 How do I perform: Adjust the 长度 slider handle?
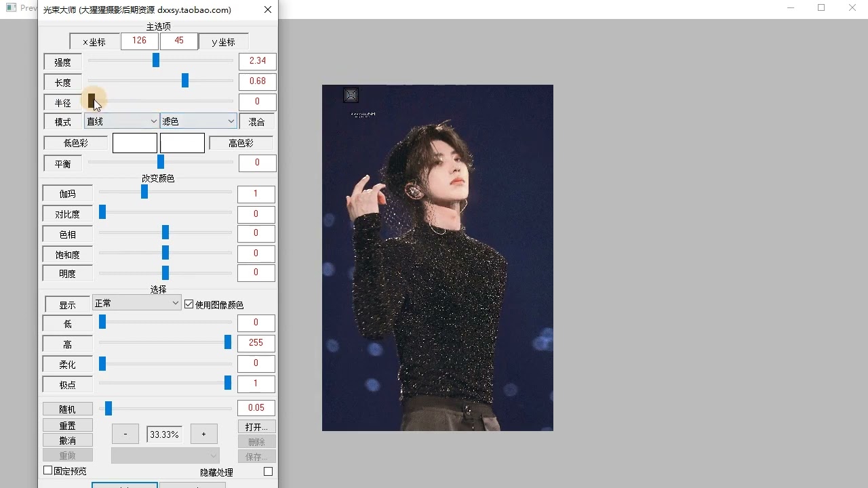(185, 81)
